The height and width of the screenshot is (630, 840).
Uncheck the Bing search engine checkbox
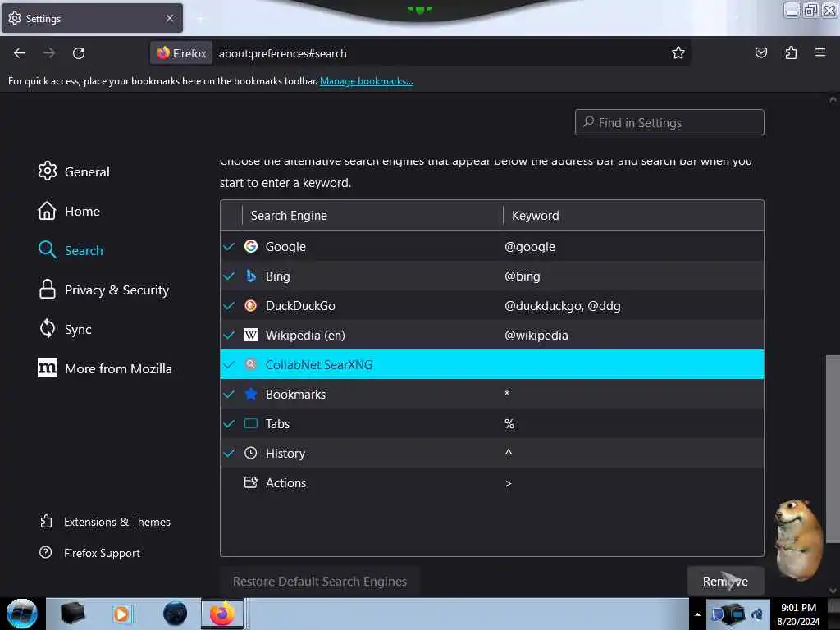pyautogui.click(x=230, y=276)
